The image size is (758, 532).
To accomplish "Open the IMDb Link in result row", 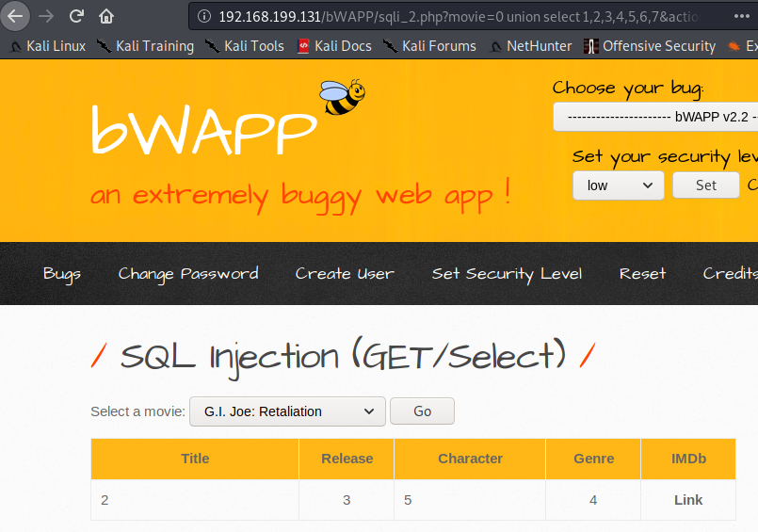I will 688,500.
